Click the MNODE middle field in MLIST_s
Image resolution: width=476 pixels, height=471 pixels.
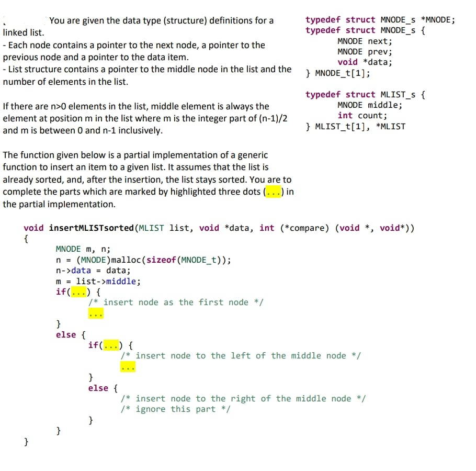click(x=370, y=105)
